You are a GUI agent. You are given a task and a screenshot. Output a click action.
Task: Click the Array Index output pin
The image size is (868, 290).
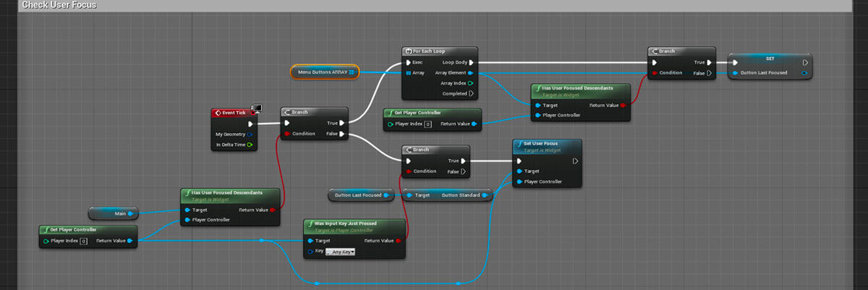[x=471, y=83]
